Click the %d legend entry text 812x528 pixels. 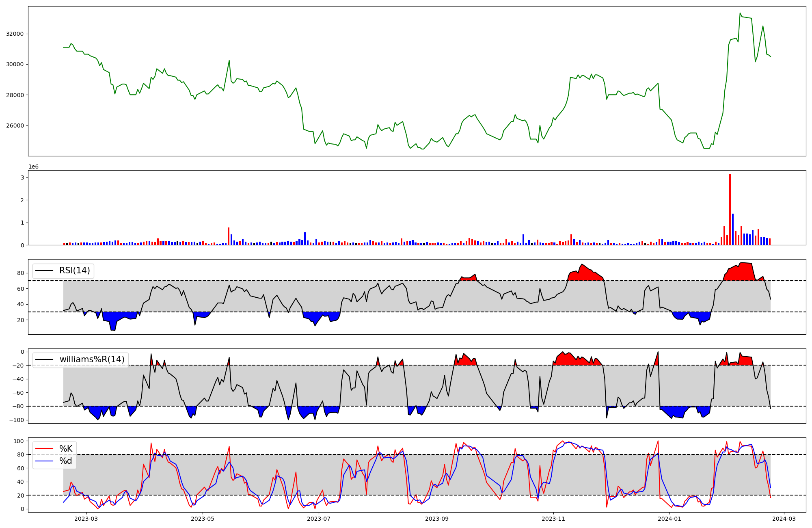coord(66,461)
